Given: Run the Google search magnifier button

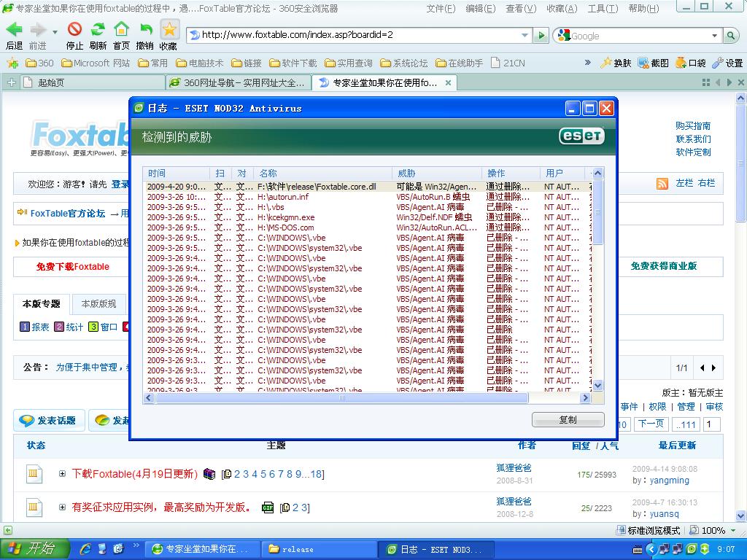Looking at the screenshot, I should click(x=730, y=35).
